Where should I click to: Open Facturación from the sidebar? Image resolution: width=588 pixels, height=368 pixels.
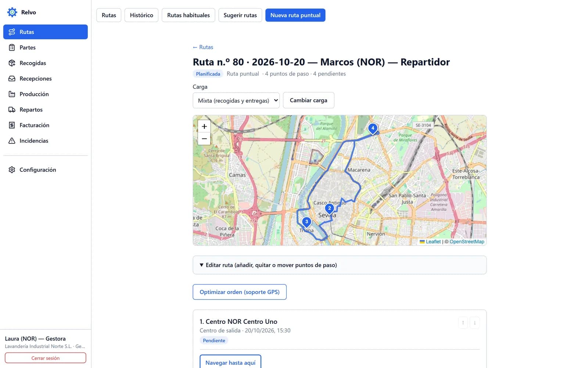[46, 125]
